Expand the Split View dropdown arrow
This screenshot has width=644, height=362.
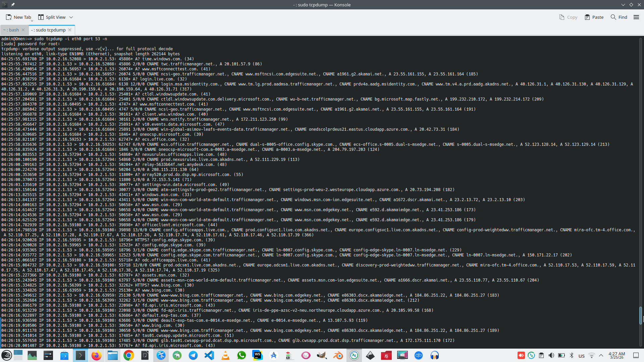pyautogui.click(x=71, y=17)
